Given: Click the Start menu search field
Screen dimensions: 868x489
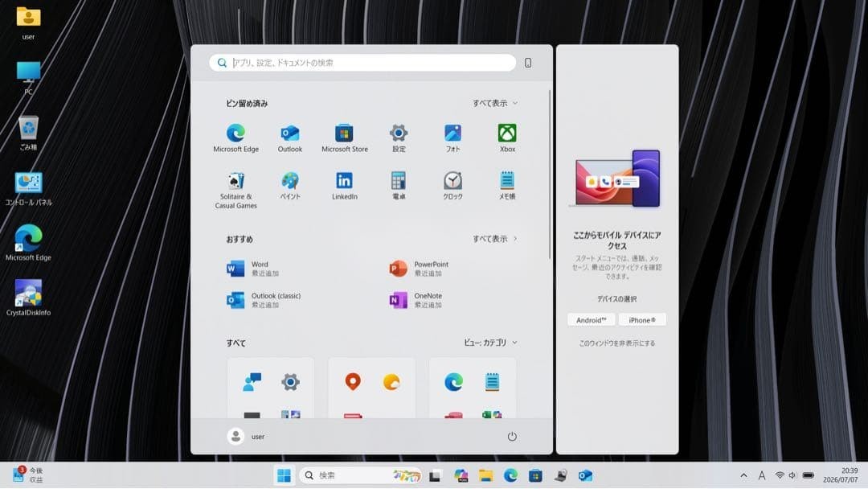Looking at the screenshot, I should pos(362,63).
